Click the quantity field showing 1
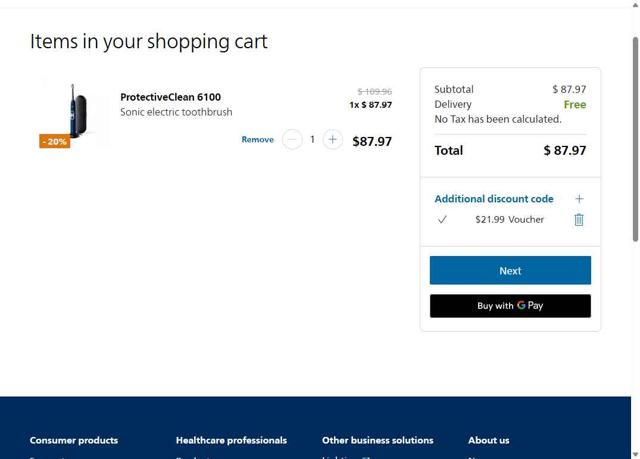This screenshot has width=640, height=459. click(312, 140)
